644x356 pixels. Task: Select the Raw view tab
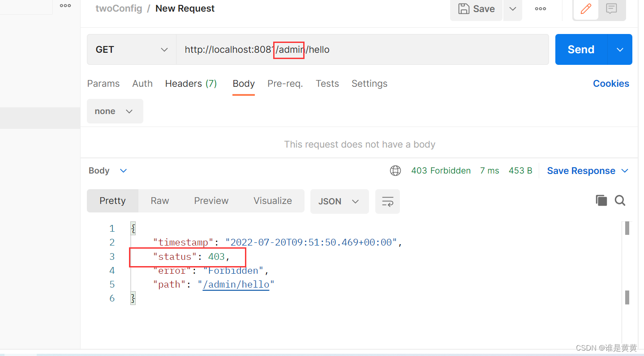click(160, 201)
